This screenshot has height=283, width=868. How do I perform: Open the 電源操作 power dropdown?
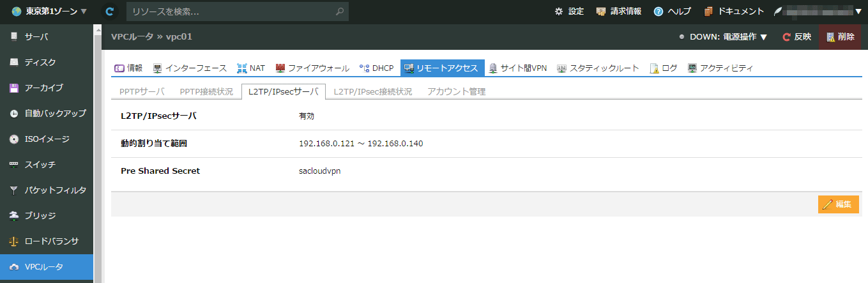point(723,37)
